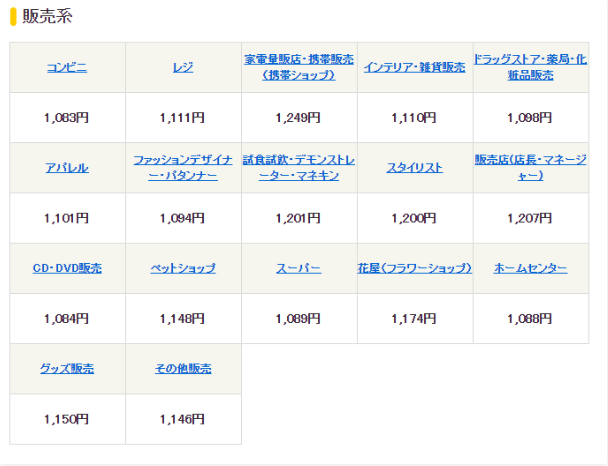Select the ホームセンター link

530,268
